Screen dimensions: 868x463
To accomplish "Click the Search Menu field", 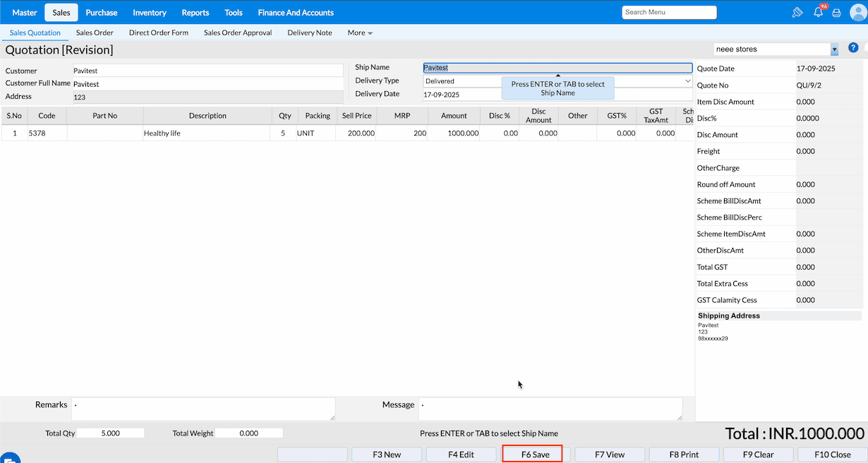I will tap(668, 12).
